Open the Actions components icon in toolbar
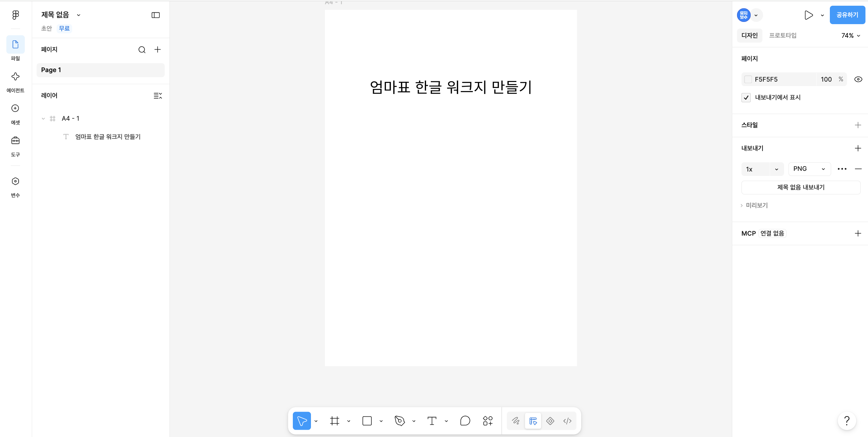The width and height of the screenshot is (868, 437). point(488,421)
